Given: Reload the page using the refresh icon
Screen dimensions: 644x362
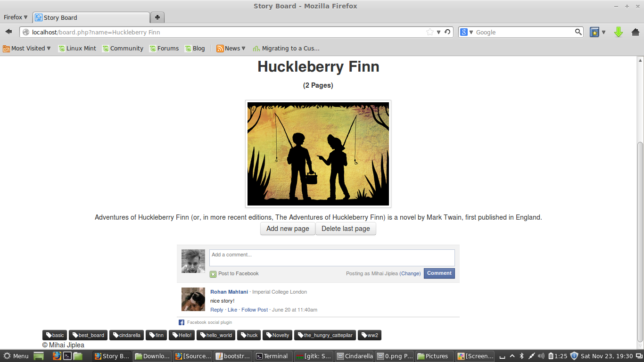Looking at the screenshot, I should click(x=447, y=32).
